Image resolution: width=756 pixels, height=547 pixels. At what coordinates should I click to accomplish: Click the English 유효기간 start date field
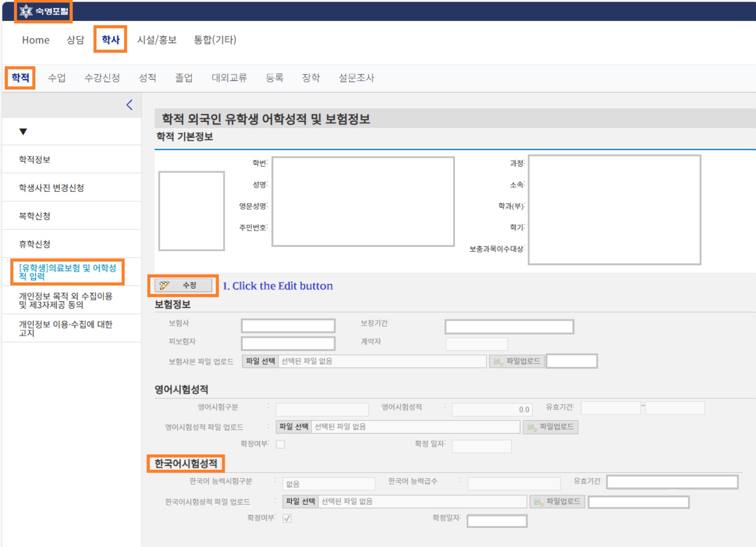pyautogui.click(x=610, y=408)
